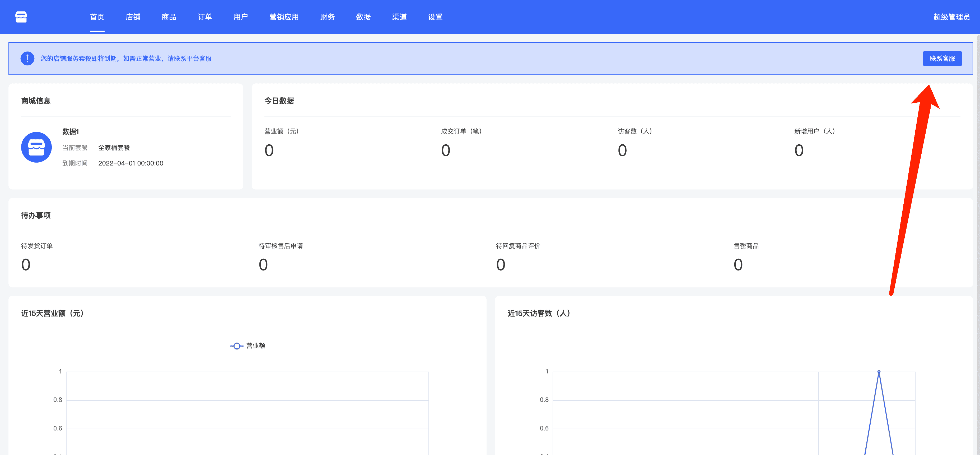Click the 当前套餐 label

75,148
